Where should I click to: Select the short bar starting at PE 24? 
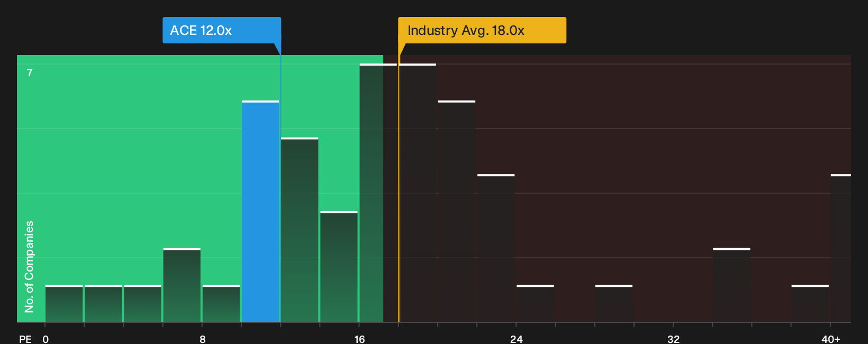(535, 303)
